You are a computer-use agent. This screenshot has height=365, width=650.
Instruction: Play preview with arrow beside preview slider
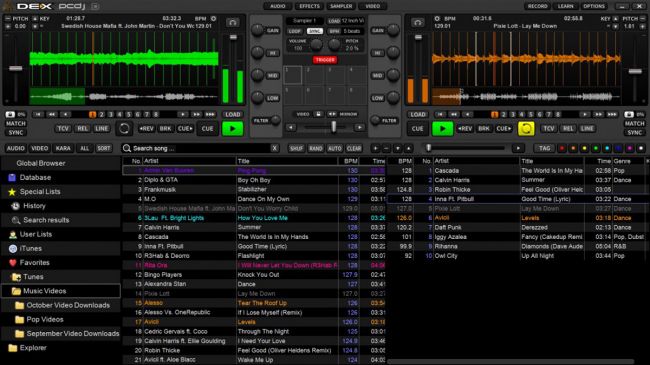pyautogui.click(x=518, y=148)
